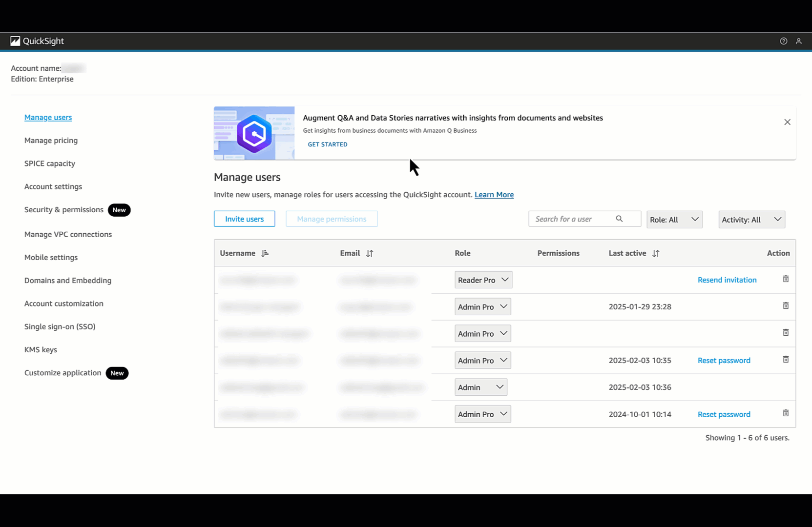812x527 pixels.
Task: Open Manage pricing in the sidebar
Action: pos(51,141)
